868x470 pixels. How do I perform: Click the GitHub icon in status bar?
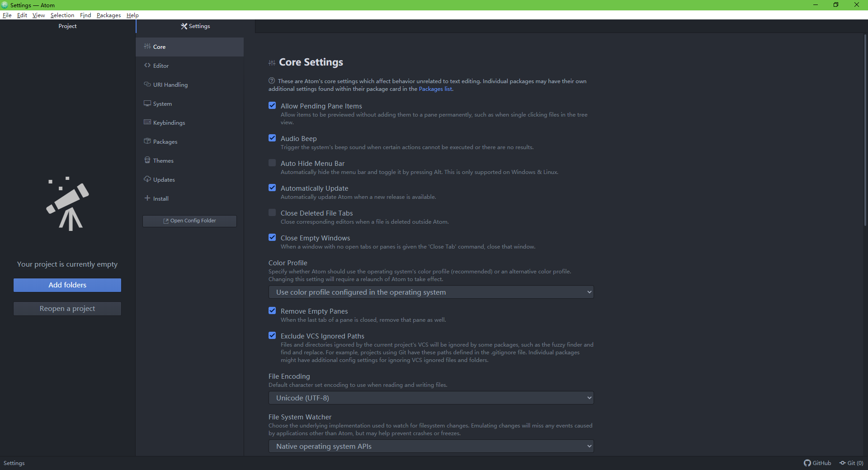tap(807, 463)
